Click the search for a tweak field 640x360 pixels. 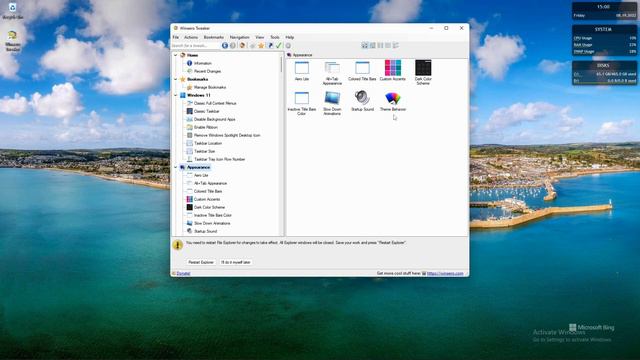coord(196,46)
